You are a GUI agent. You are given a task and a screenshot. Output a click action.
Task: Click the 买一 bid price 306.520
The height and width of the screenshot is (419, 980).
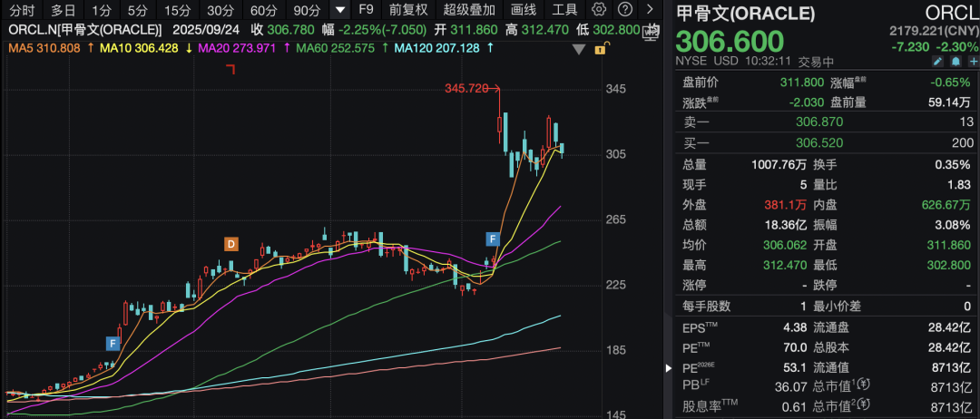[819, 143]
